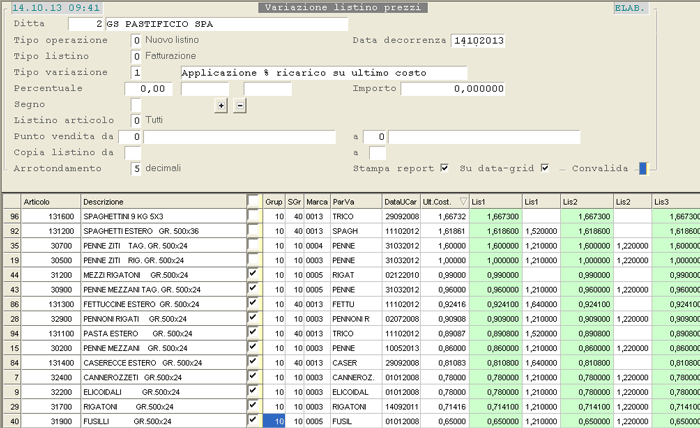Toggle header select-all checkbox in grid
700x428 pixels.
click(254, 201)
